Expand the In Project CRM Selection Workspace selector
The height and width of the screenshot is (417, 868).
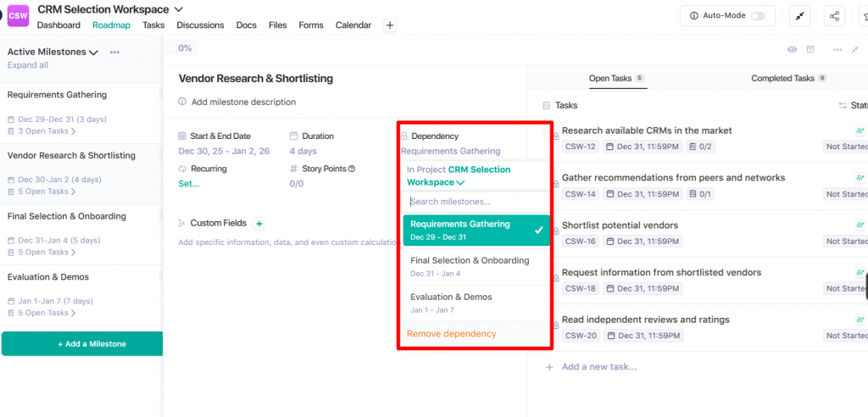click(x=459, y=175)
